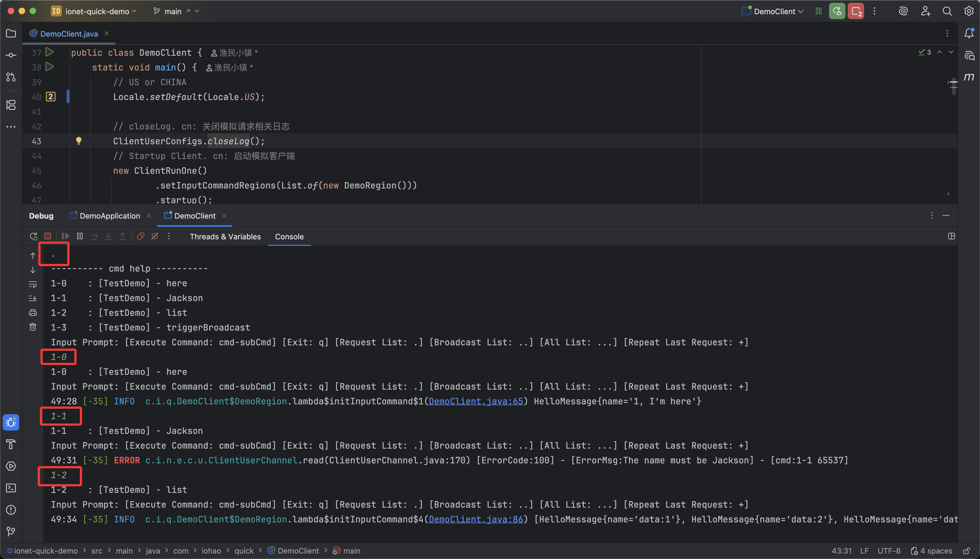The height and width of the screenshot is (559, 980).
Task: Open the Commit tool window icon
Action: pos(11,55)
